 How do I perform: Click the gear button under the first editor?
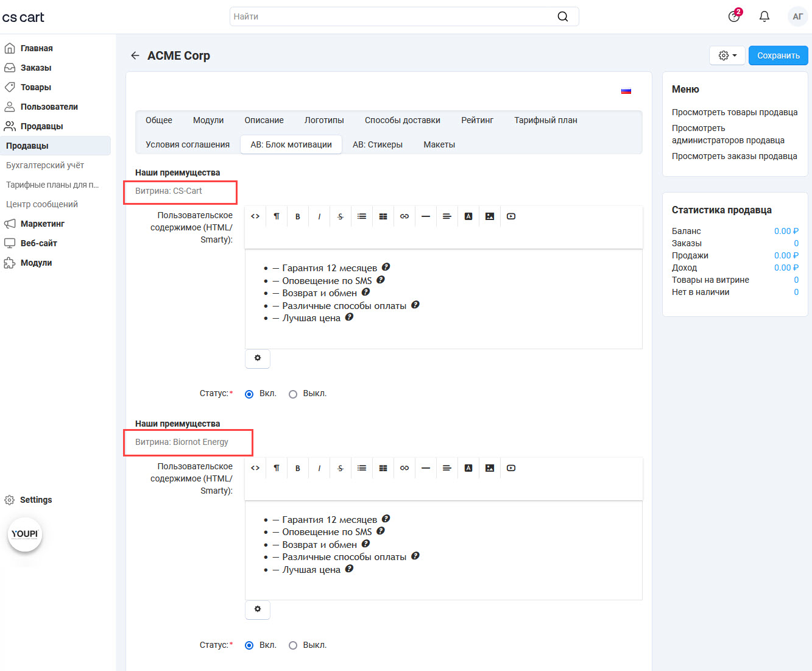pyautogui.click(x=258, y=358)
